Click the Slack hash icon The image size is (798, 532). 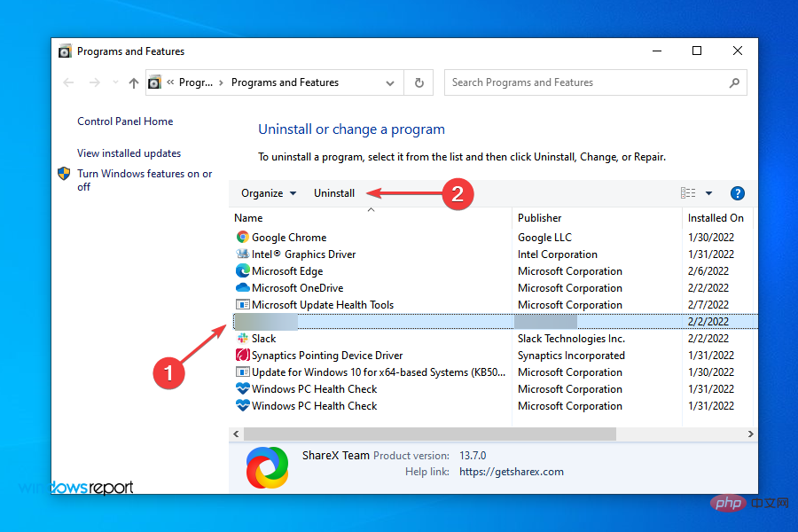[240, 338]
